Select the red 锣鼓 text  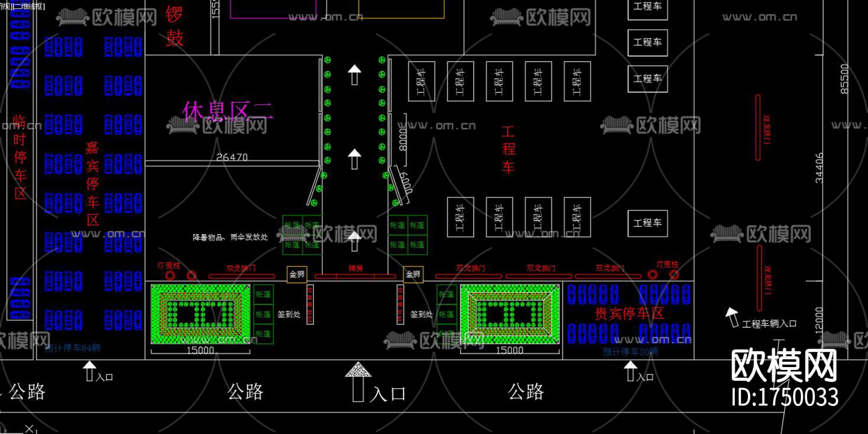174,26
